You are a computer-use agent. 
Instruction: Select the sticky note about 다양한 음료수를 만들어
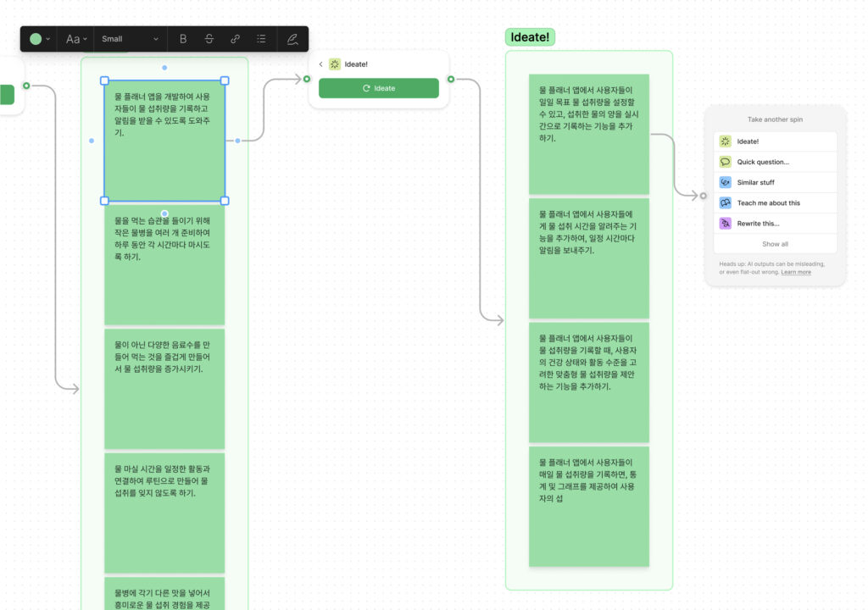[164, 389]
